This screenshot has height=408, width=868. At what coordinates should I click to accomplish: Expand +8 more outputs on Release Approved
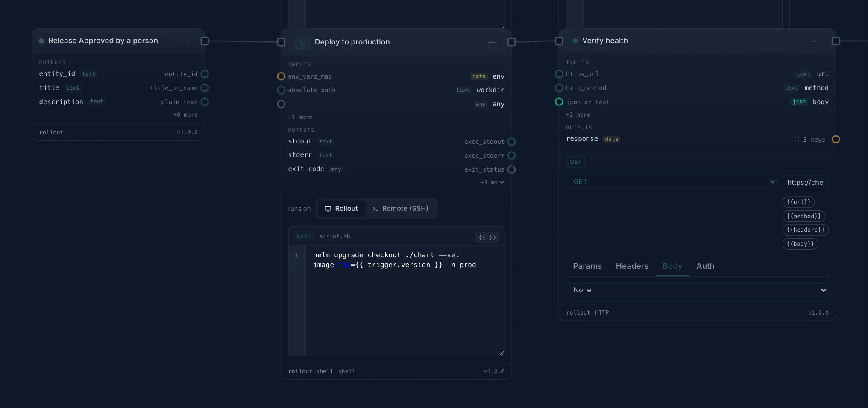click(185, 114)
